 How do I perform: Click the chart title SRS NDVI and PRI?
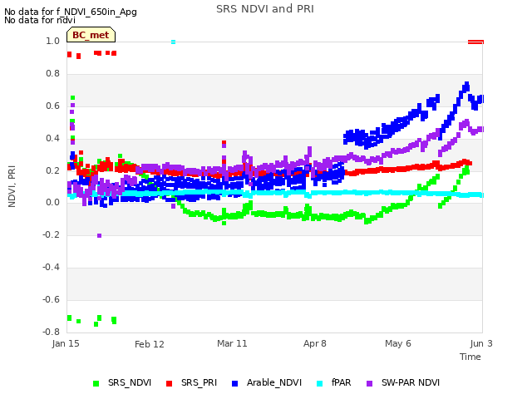coord(265,9)
